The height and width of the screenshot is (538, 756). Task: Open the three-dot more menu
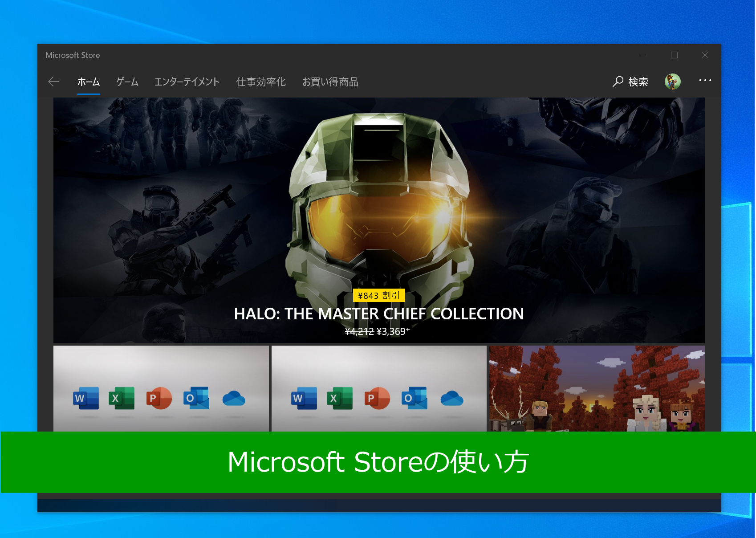click(x=705, y=81)
